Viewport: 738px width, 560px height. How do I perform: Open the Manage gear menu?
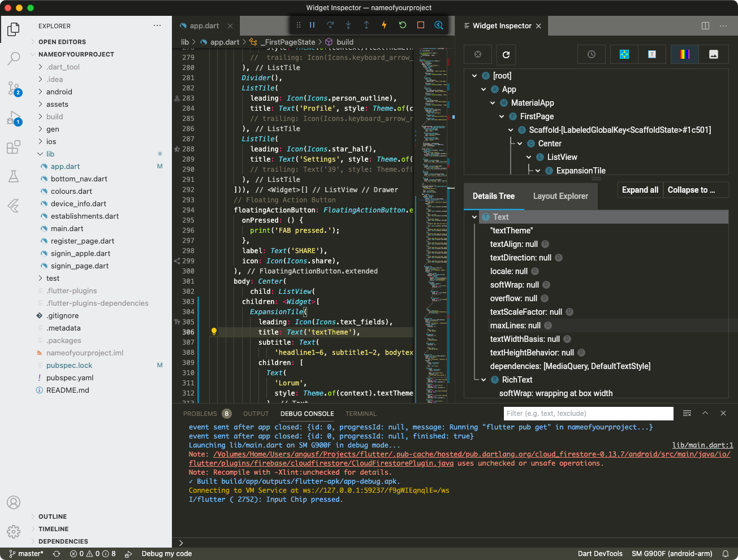[x=14, y=532]
